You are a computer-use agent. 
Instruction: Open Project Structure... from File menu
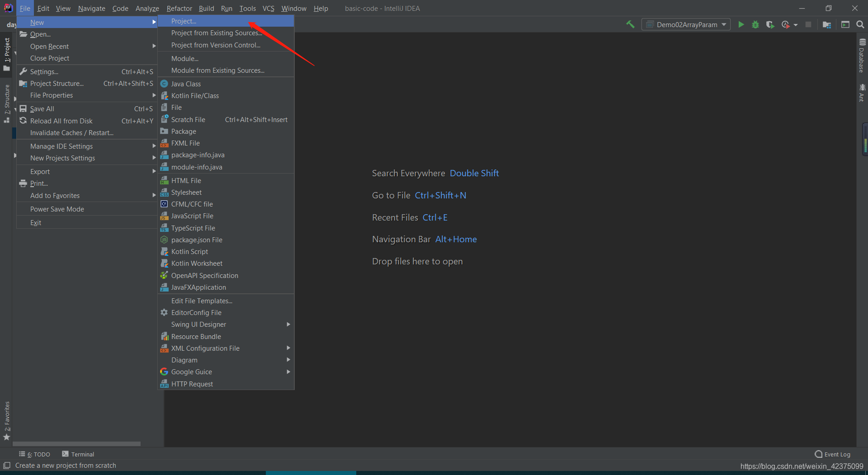[x=87, y=84]
